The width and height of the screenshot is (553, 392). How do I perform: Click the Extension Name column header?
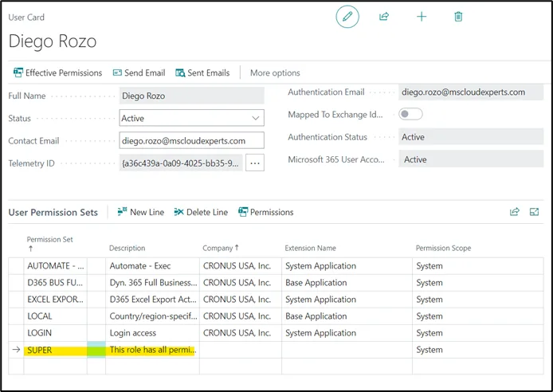(x=310, y=248)
